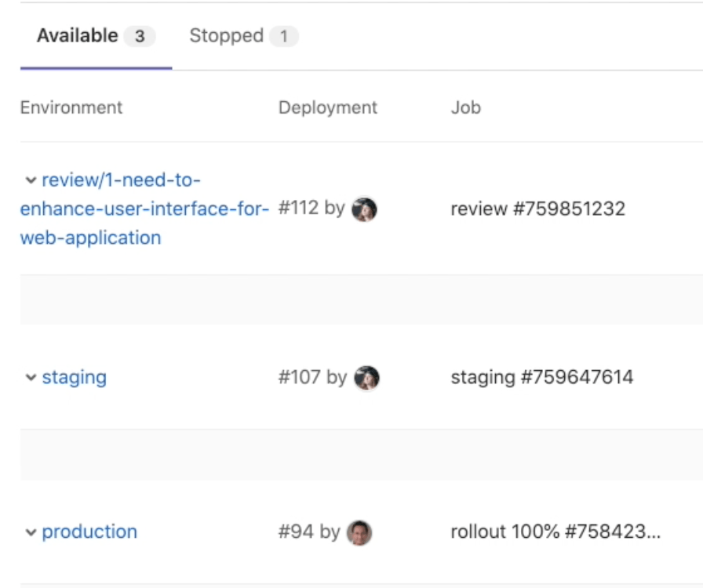Open the production environment link
The width and height of the screenshot is (703, 588).
(x=89, y=532)
